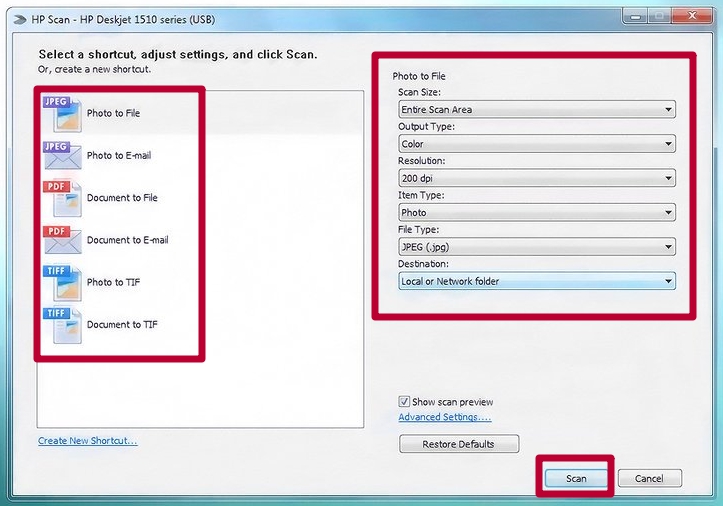Close the HP Scan window
Viewport: 723px width, 506px height.
692,17
